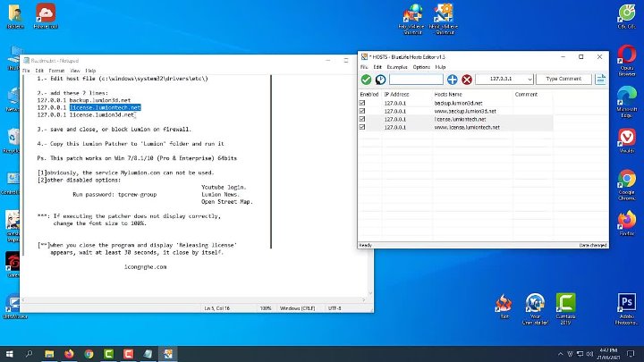Click the taskbar clock showing the date and time

[609, 354]
